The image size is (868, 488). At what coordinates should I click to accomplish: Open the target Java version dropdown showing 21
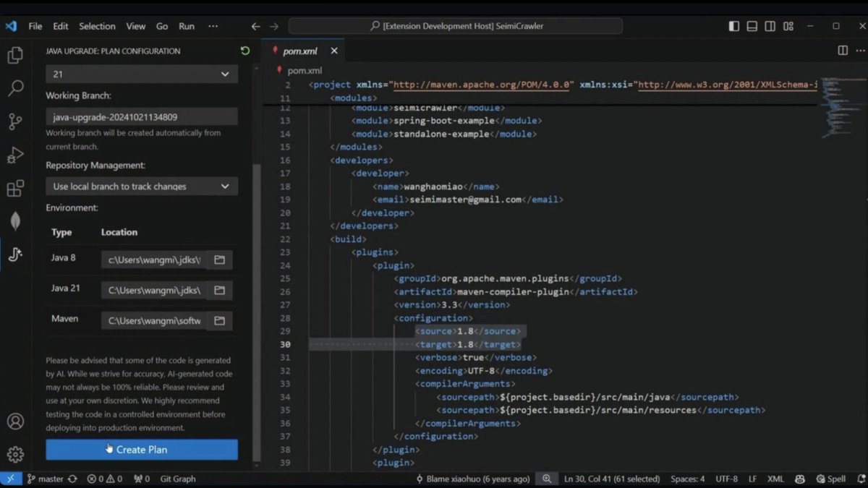pos(142,74)
